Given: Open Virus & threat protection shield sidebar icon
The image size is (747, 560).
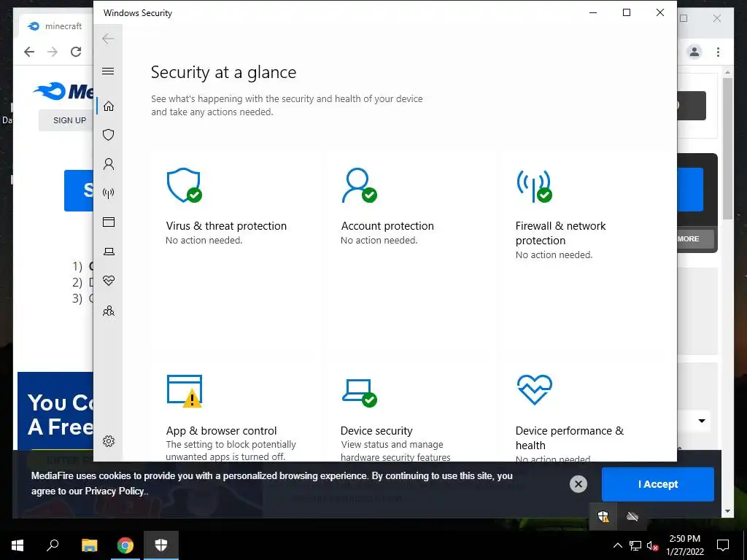Looking at the screenshot, I should pos(109,135).
